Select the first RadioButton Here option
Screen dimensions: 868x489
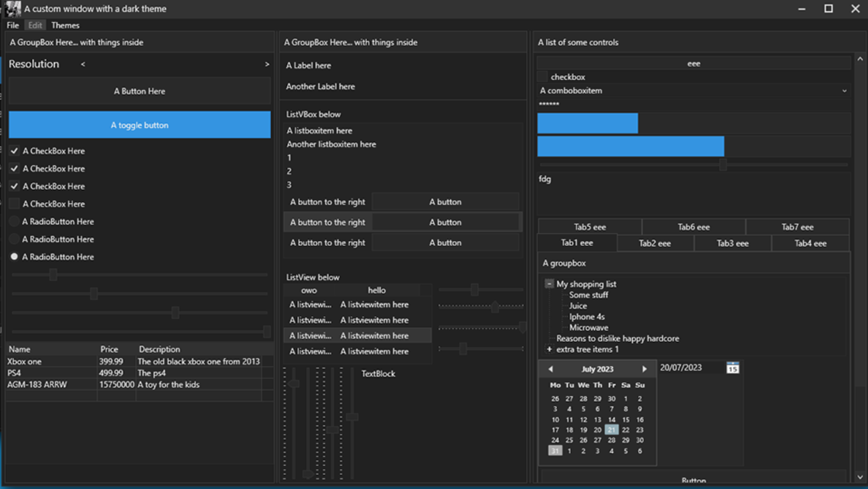(14, 222)
